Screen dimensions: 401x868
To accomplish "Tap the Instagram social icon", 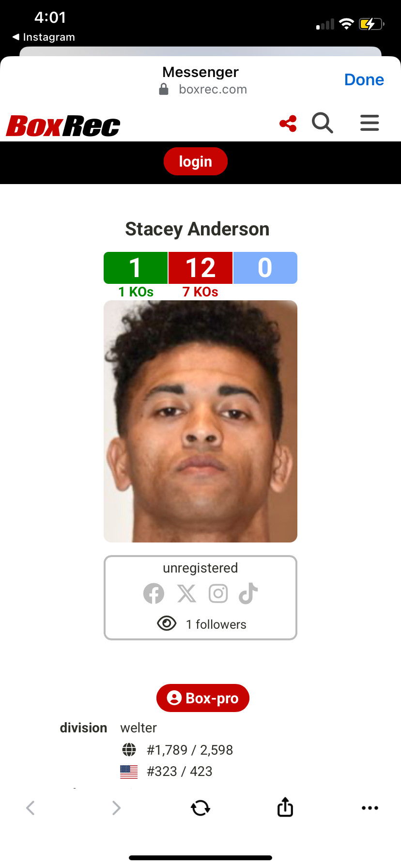I will tap(218, 593).
